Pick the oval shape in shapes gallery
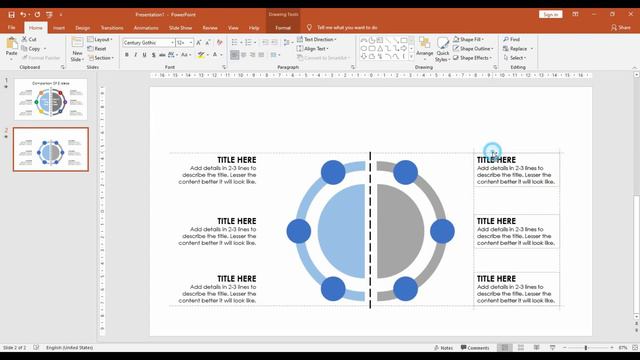Viewport: 640px width, 360px height. click(x=364, y=49)
